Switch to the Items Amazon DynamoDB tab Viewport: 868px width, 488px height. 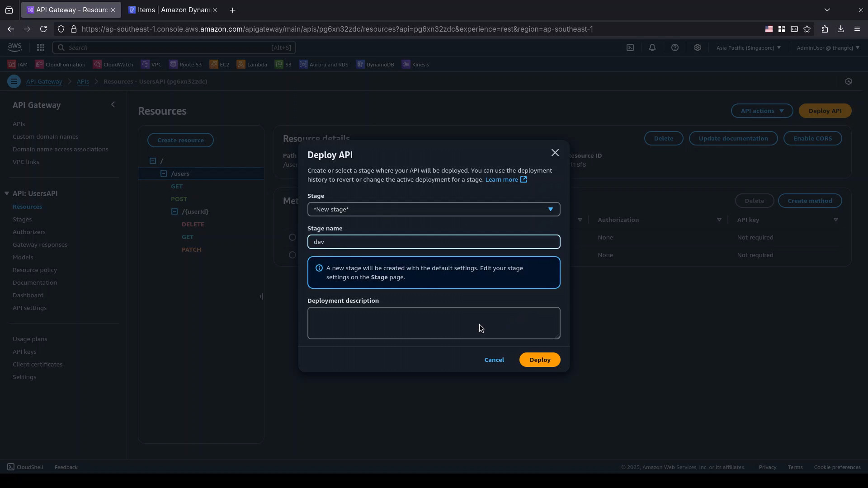pos(173,10)
